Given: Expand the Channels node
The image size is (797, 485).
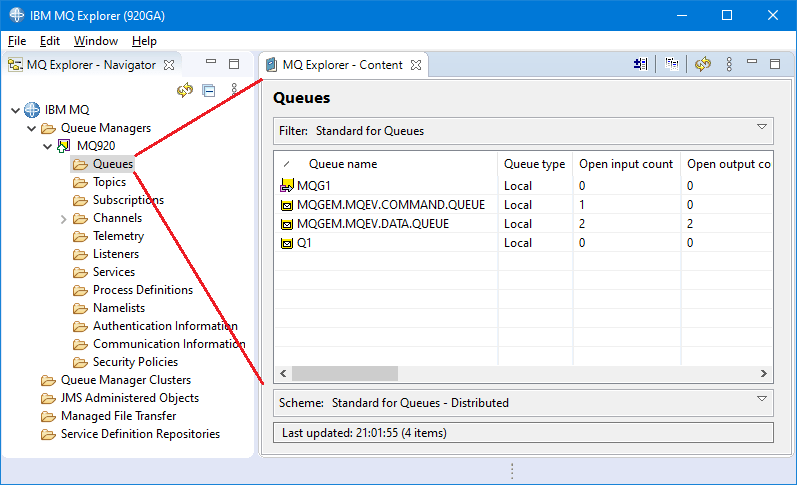Looking at the screenshot, I should click(x=64, y=219).
